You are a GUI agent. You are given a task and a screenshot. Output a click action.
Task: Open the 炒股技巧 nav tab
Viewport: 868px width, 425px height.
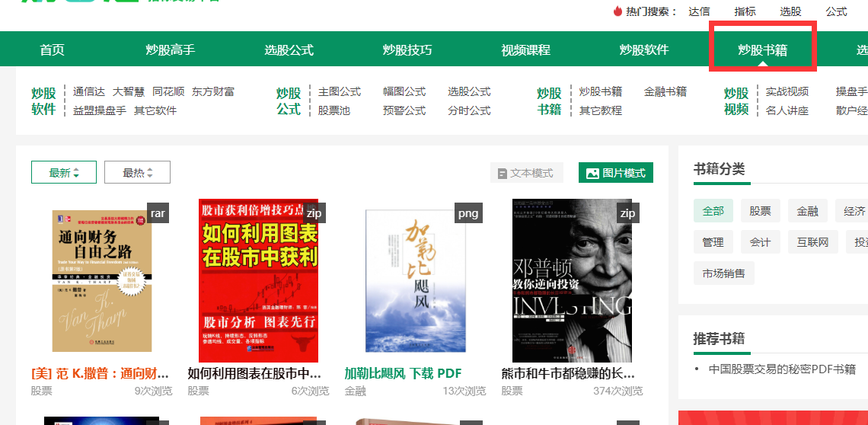coord(407,50)
